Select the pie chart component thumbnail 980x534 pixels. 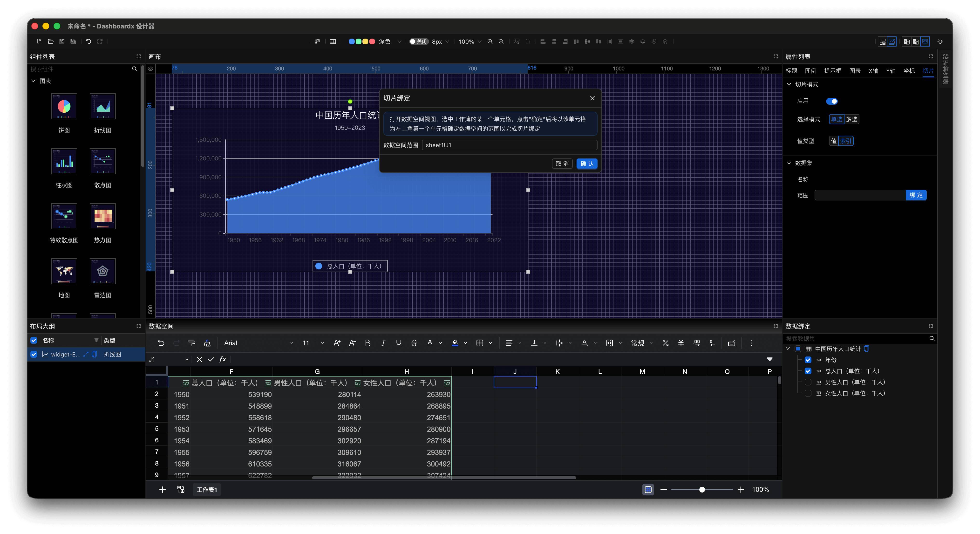click(x=64, y=107)
